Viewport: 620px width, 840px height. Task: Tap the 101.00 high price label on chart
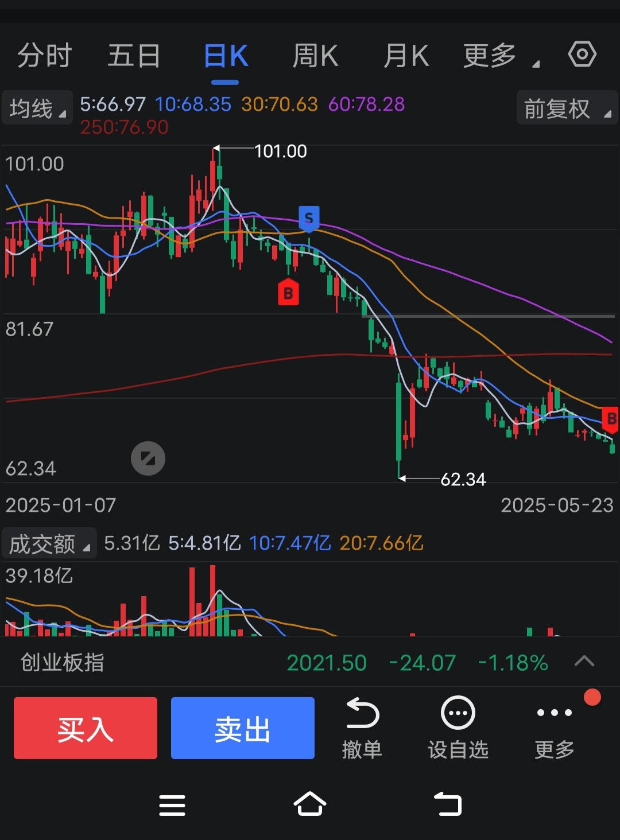[280, 151]
